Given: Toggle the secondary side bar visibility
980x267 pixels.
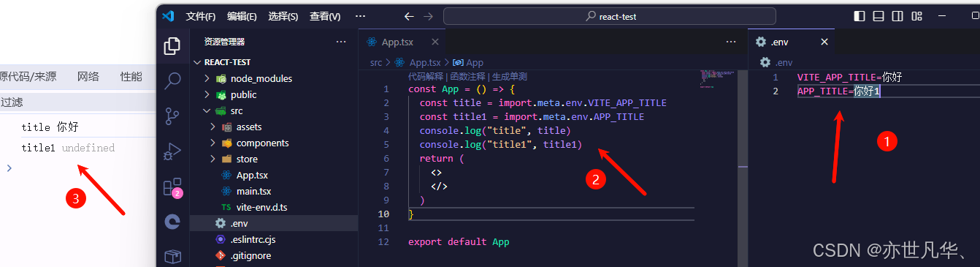Looking at the screenshot, I should coord(897,16).
